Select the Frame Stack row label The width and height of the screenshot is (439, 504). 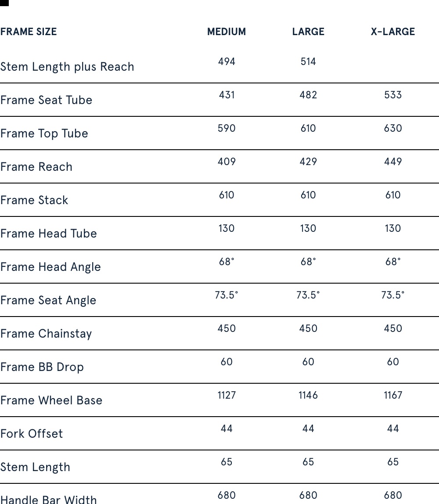[x=34, y=200]
